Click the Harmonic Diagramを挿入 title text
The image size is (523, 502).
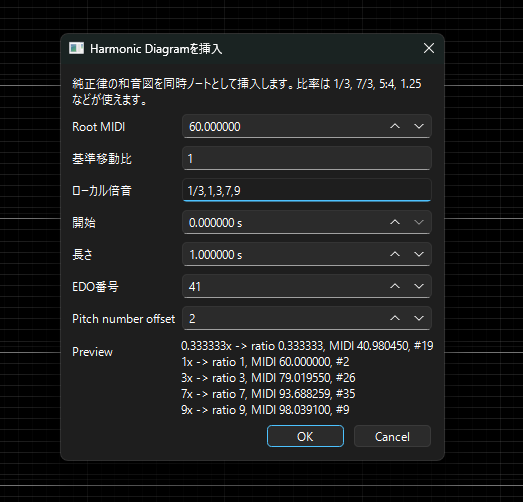pyautogui.click(x=156, y=49)
